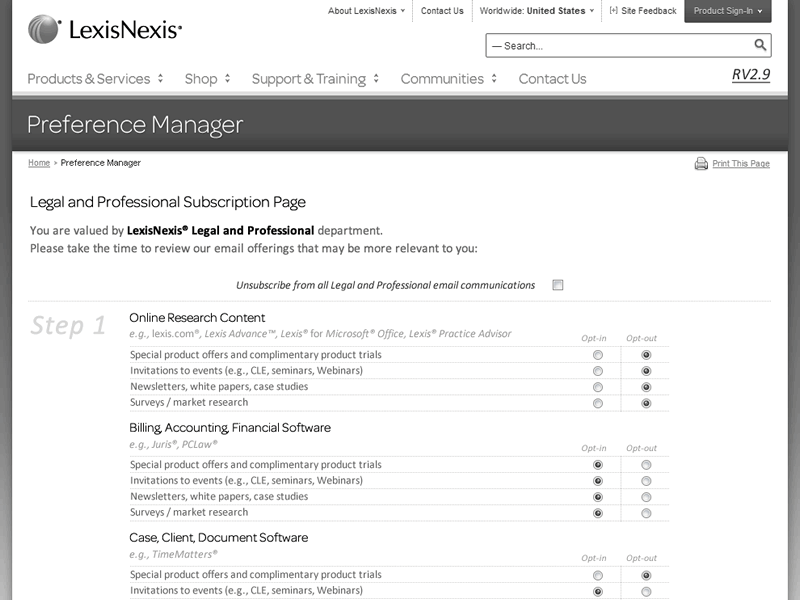Check Unsubscribe from all Legal and Professional emails
800x600 pixels.
(x=558, y=285)
